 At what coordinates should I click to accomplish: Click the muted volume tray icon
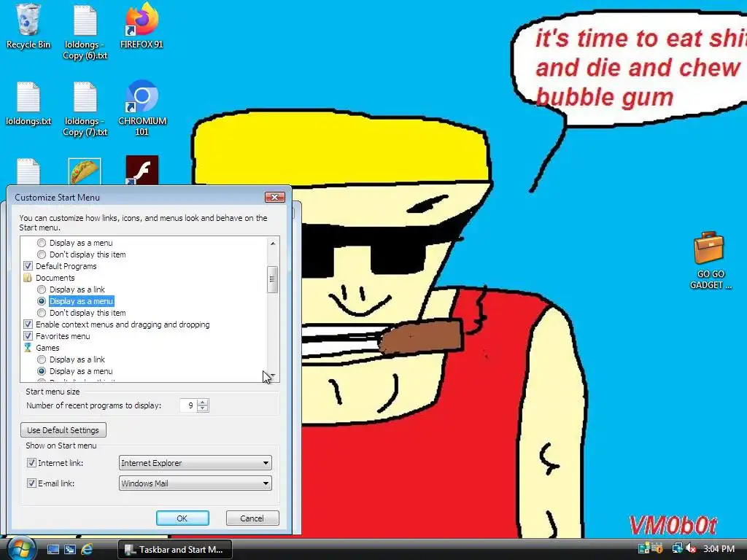(691, 548)
